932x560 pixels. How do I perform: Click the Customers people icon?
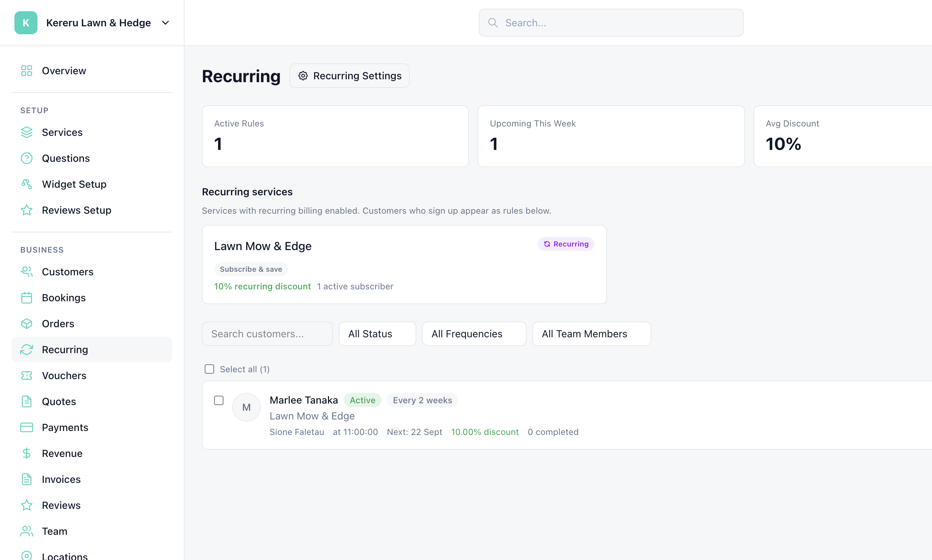click(x=26, y=272)
